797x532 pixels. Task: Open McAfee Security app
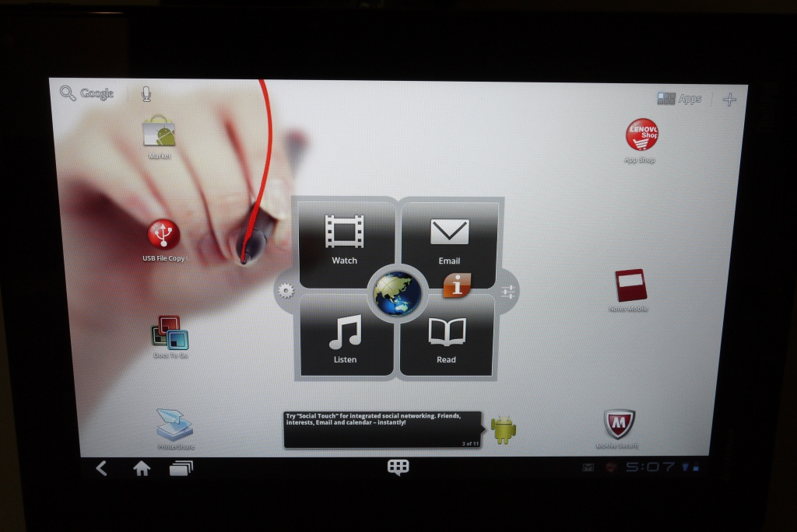(619, 425)
